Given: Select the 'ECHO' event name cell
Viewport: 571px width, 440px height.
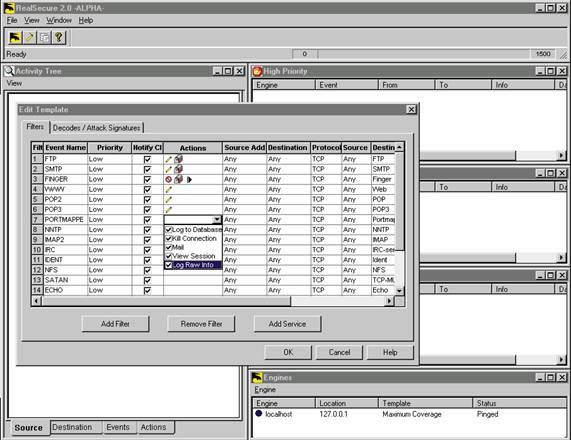Looking at the screenshot, I should coord(65,290).
